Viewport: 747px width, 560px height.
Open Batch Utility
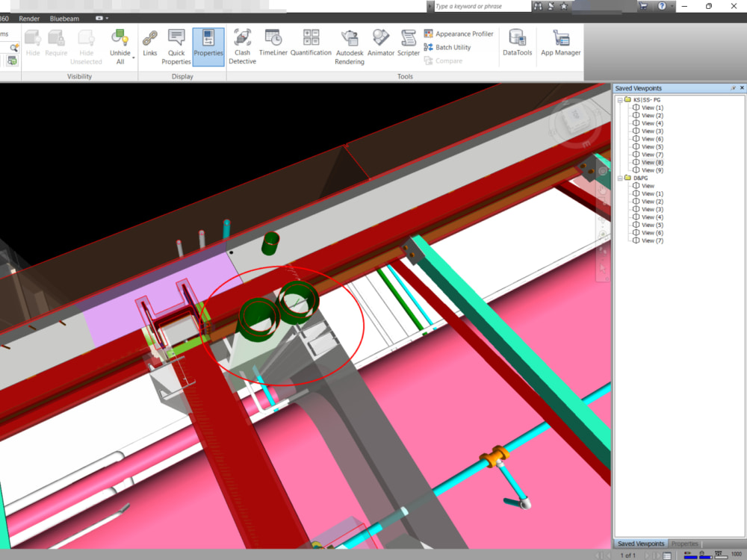(447, 47)
